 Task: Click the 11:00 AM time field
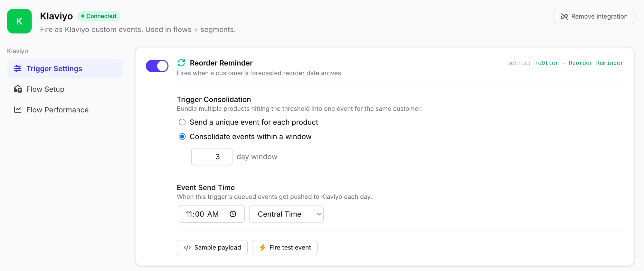tap(212, 214)
